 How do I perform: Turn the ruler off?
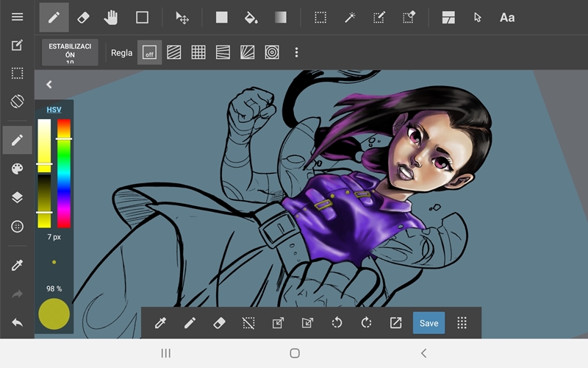pos(149,52)
